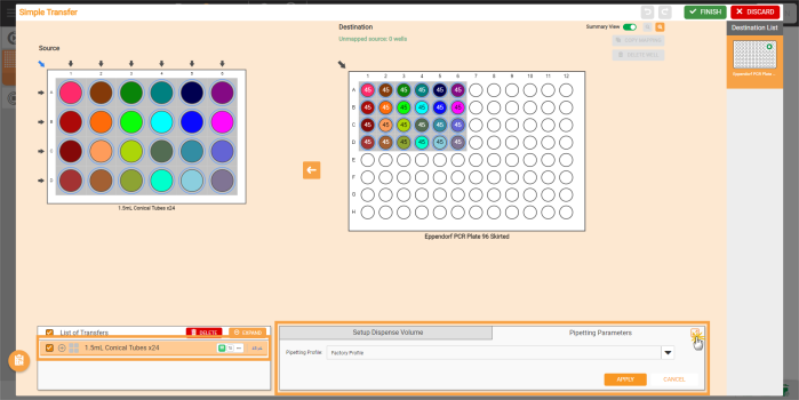This screenshot has height=400, width=799.
Task: Open the Pipetting Profile dropdown
Action: [x=667, y=352]
